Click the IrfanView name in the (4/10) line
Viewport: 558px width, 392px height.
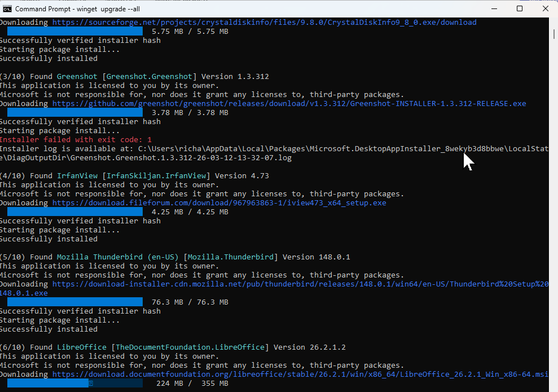point(77,176)
